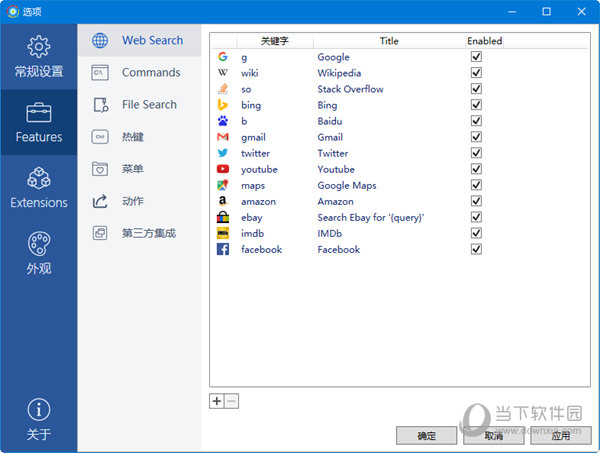Select the Extensions cubes icon

pos(38,179)
